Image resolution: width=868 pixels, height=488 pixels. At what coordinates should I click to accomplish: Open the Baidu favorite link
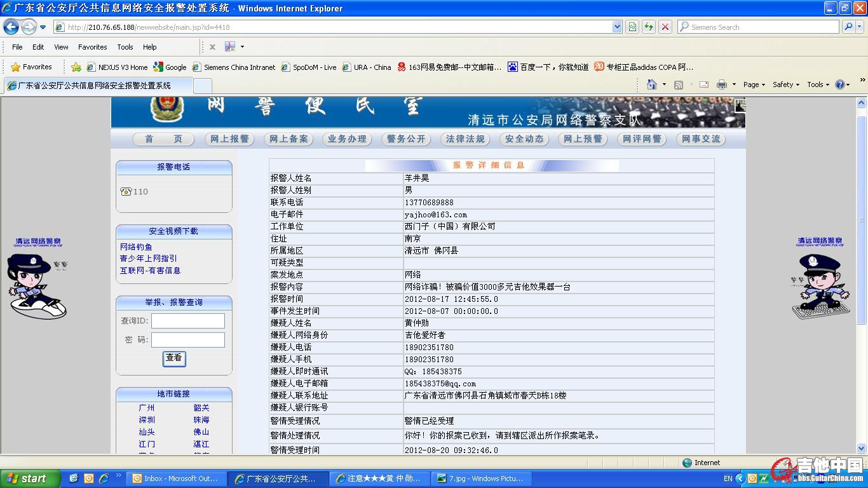point(548,67)
